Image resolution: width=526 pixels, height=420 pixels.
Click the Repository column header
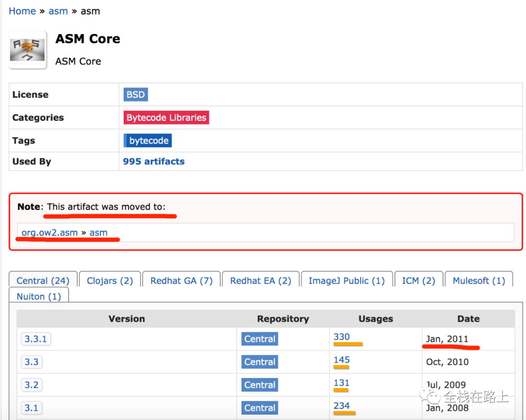[283, 319]
